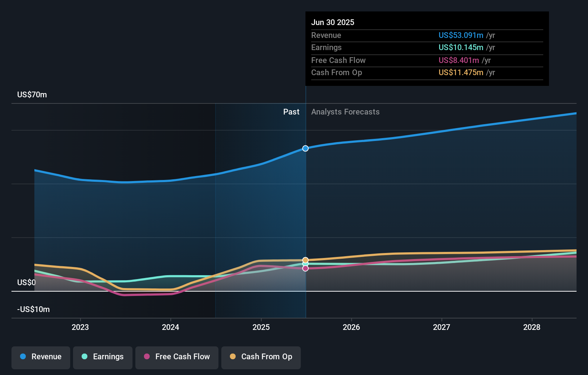The width and height of the screenshot is (588, 375).
Task: Click the blue dot in the Revenue legend
Action: tap(23, 357)
